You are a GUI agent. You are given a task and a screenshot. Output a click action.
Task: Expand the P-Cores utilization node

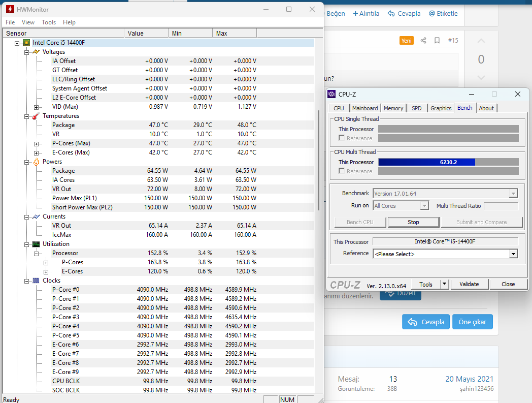pos(46,263)
